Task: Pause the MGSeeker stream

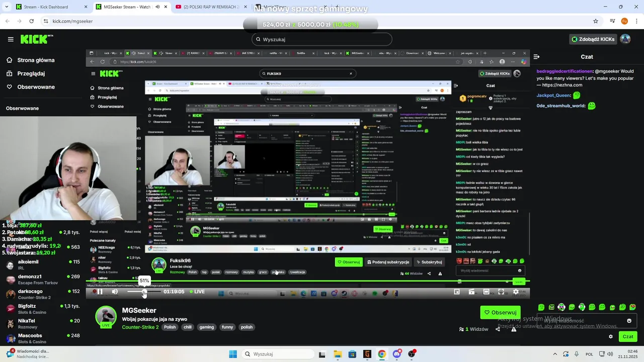Action: pyautogui.click(x=100, y=292)
